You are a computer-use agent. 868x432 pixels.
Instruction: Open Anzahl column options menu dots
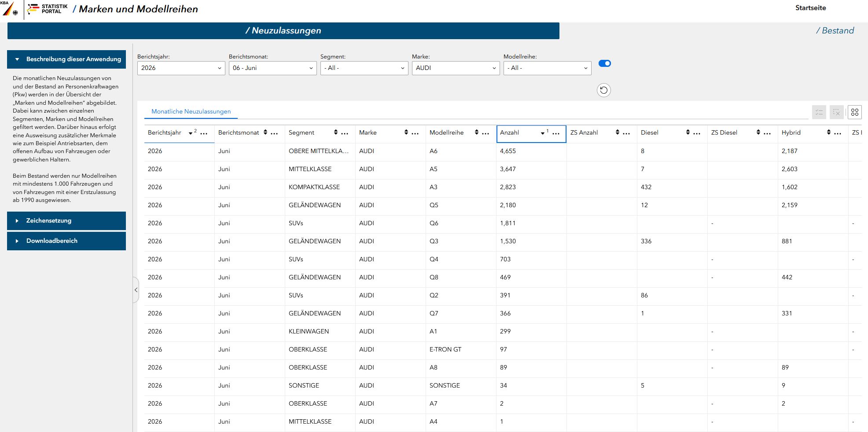coord(556,133)
